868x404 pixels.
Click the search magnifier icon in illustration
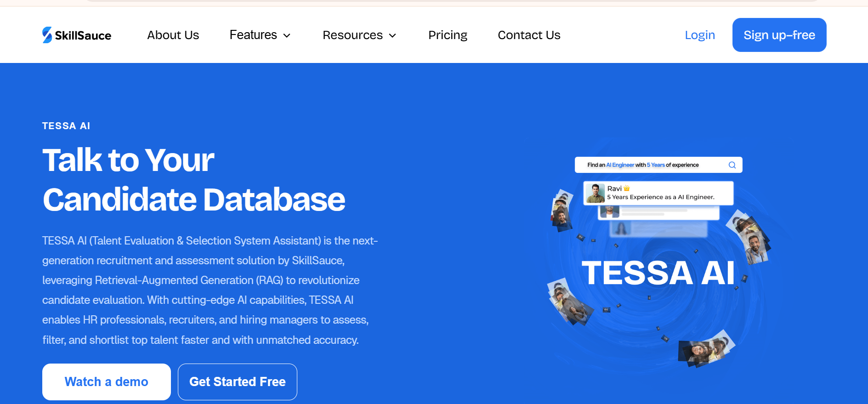point(732,165)
